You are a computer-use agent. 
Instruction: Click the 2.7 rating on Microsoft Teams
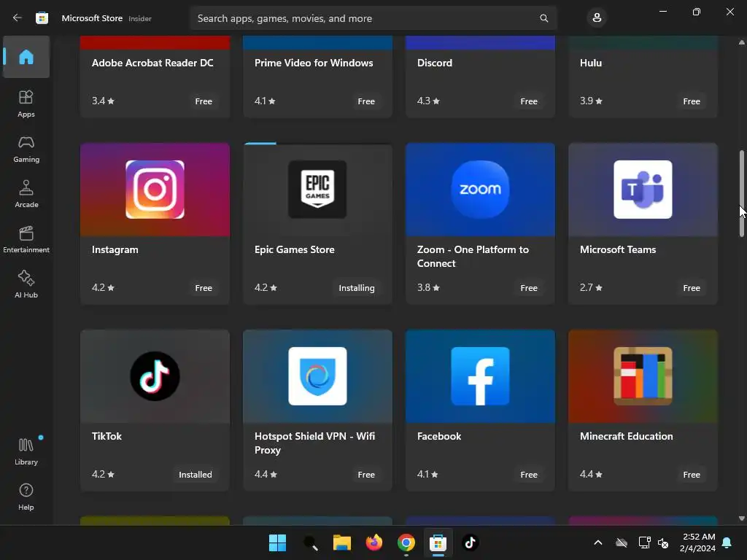click(591, 287)
